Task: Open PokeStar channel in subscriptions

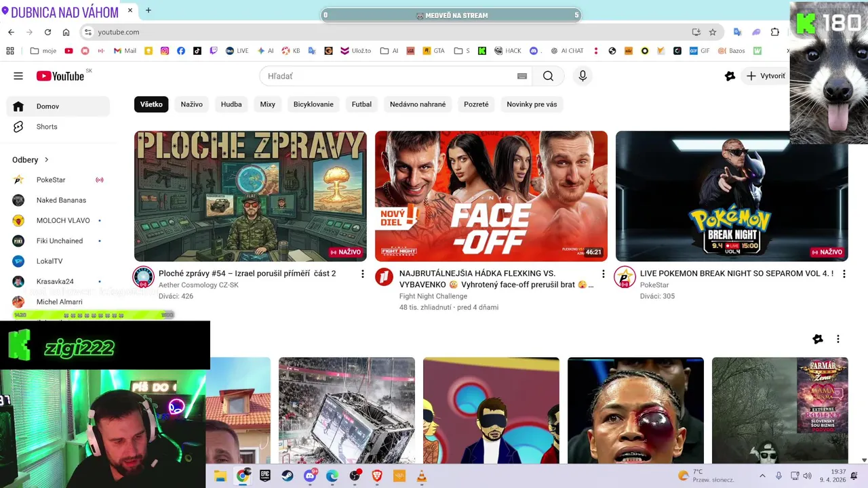Action: click(58, 180)
